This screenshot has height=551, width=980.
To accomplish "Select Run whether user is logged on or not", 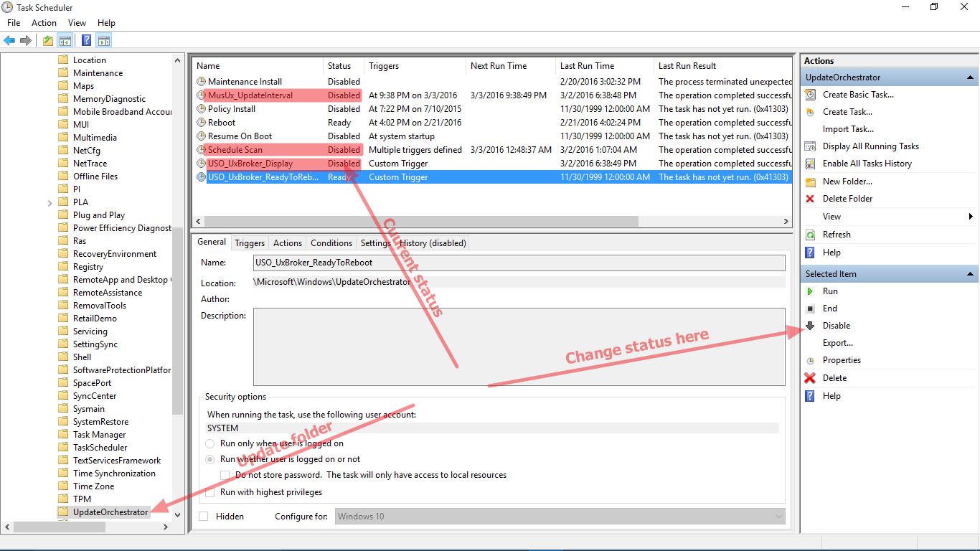I will pyautogui.click(x=210, y=459).
